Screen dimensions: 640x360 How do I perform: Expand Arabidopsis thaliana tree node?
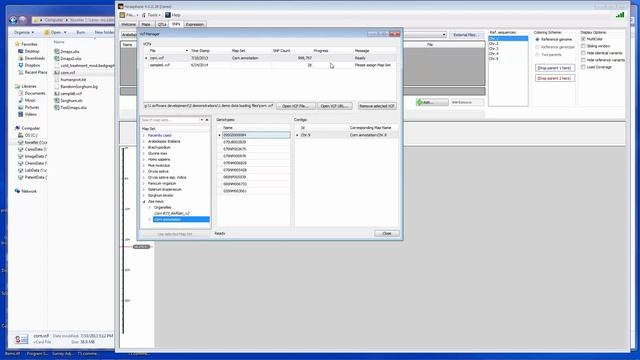coord(144,141)
